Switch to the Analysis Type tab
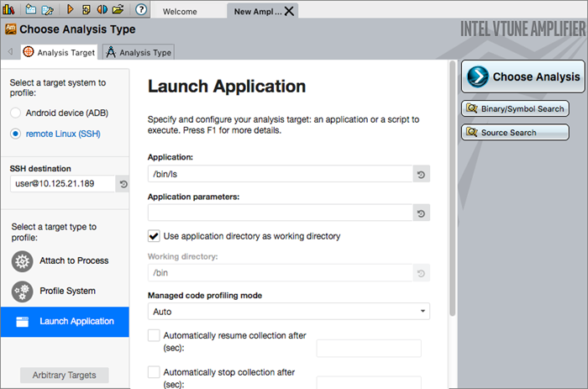Viewport: 588px width, 389px height. (138, 52)
